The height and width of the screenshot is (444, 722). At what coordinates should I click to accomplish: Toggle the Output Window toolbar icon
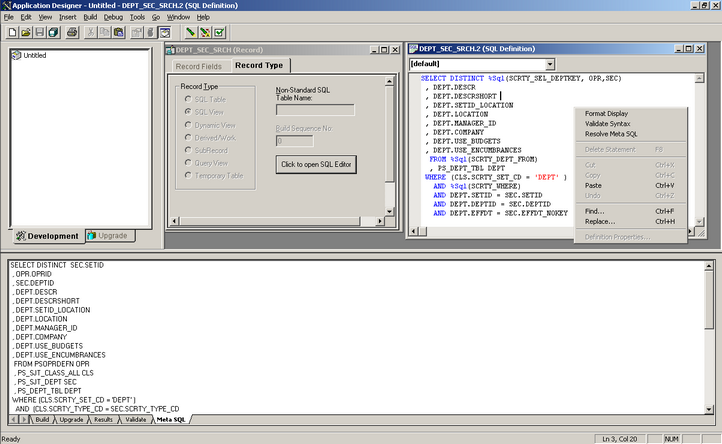tap(165, 32)
